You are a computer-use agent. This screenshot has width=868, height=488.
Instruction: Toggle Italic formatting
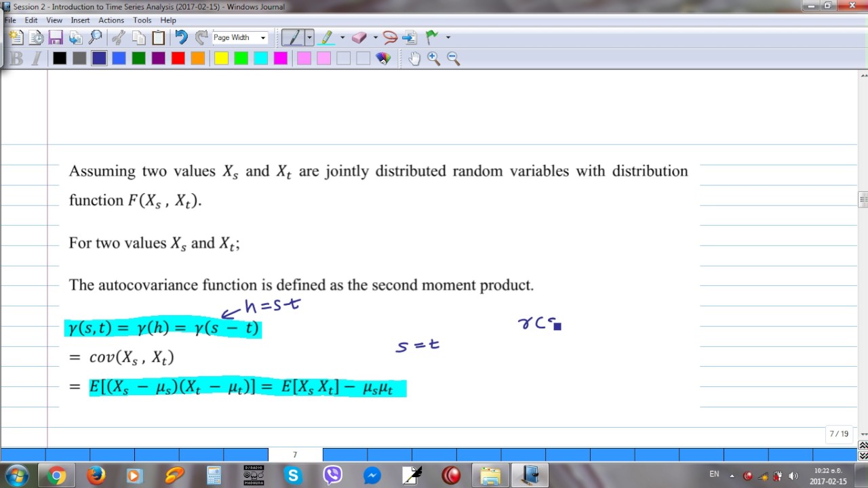[37, 59]
